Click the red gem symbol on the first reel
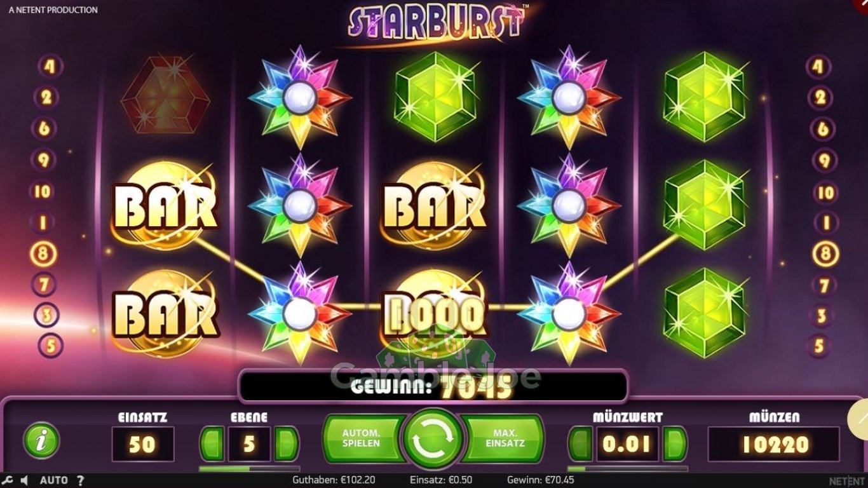 point(166,95)
